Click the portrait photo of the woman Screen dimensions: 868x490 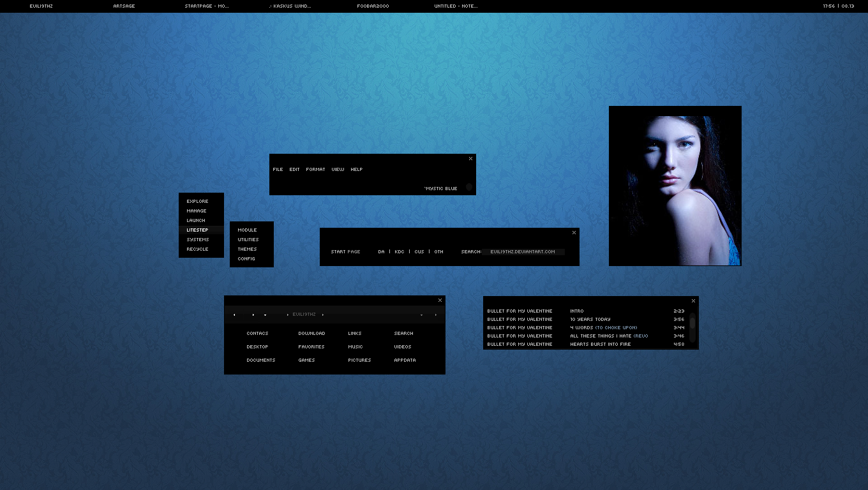click(x=675, y=186)
